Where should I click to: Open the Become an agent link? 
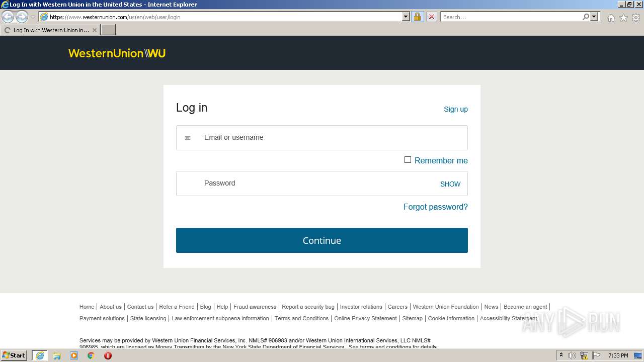(x=525, y=307)
